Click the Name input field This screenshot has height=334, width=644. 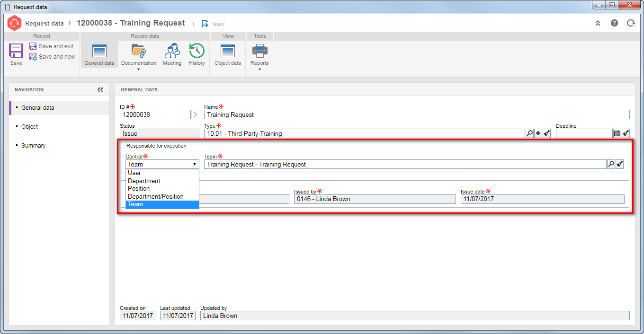417,114
